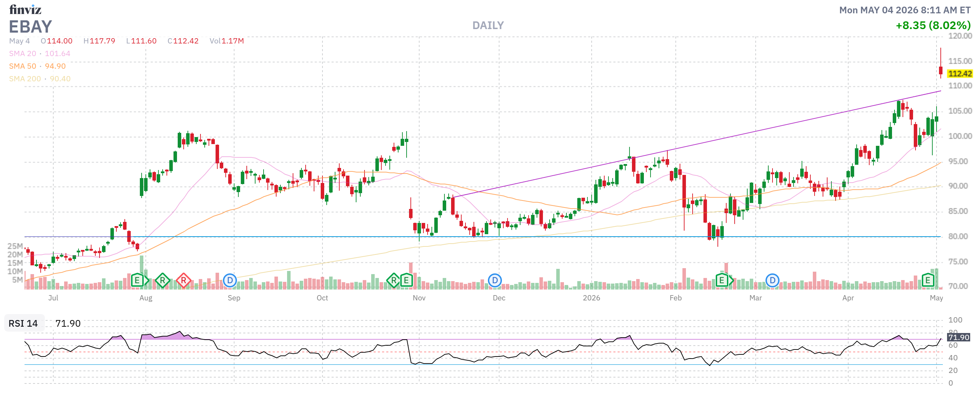The width and height of the screenshot is (980, 394).
Task: Click the SMA 200 value 90.40
Action: pyautogui.click(x=60, y=79)
